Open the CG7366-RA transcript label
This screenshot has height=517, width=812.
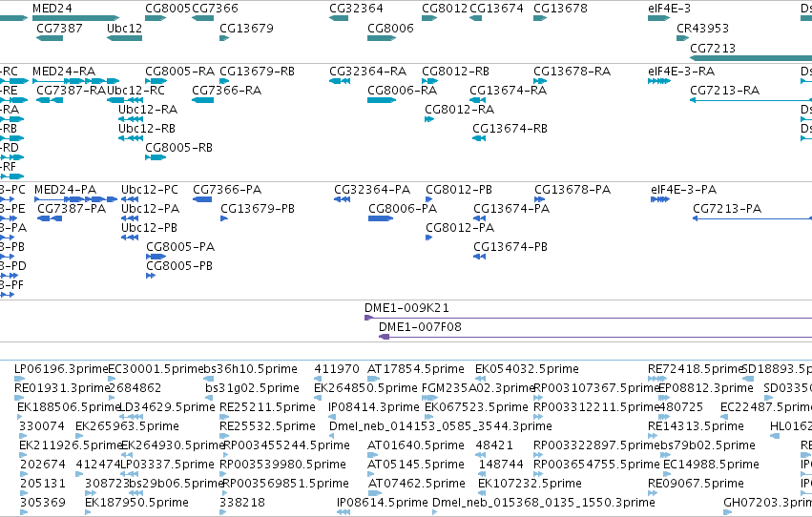click(x=227, y=90)
